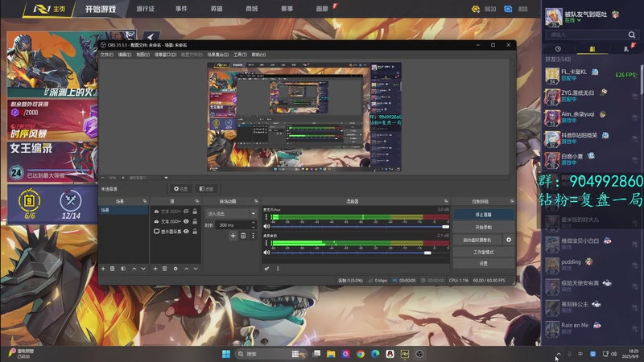Add a new source with plus icon in 源 panel
Image resolution: width=644 pixels, height=362 pixels.
tap(155, 269)
